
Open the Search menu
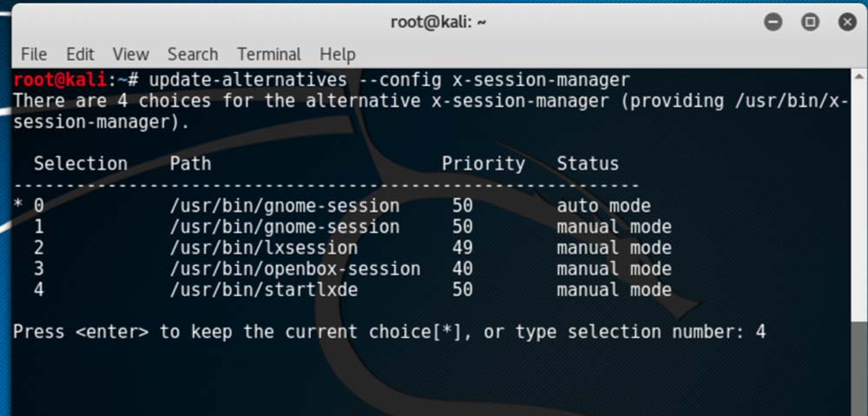point(193,54)
